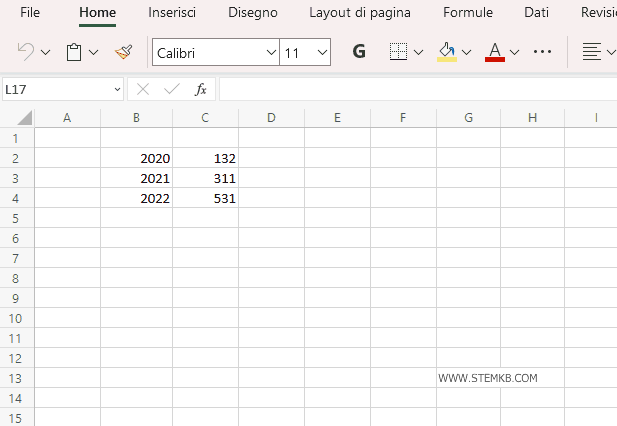Click the Undo arrow icon
This screenshot has width=617, height=426.
click(26, 52)
